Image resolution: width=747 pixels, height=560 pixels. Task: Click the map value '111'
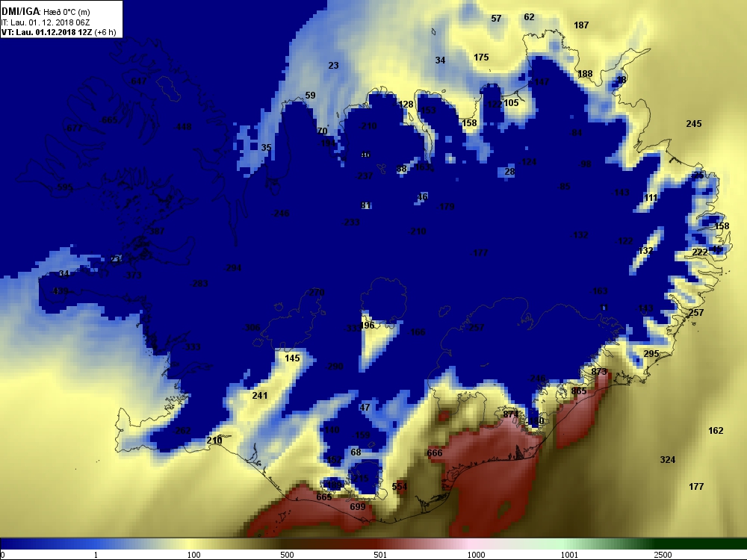(651, 198)
